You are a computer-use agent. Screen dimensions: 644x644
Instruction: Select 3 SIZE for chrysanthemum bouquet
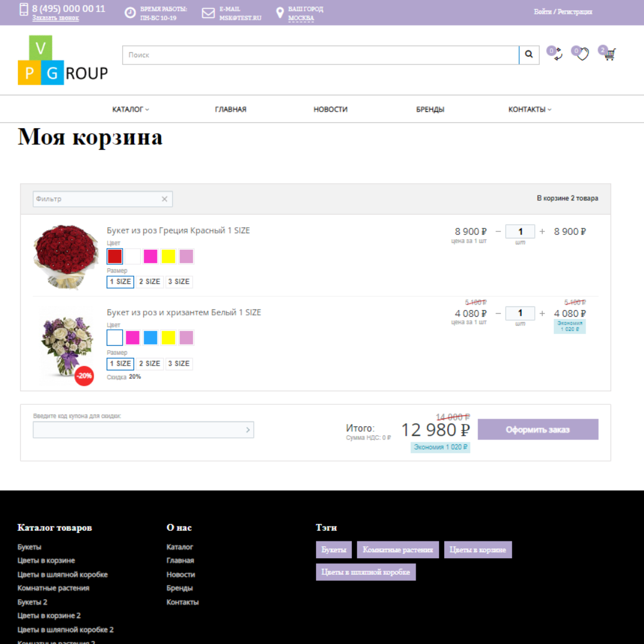(x=179, y=364)
